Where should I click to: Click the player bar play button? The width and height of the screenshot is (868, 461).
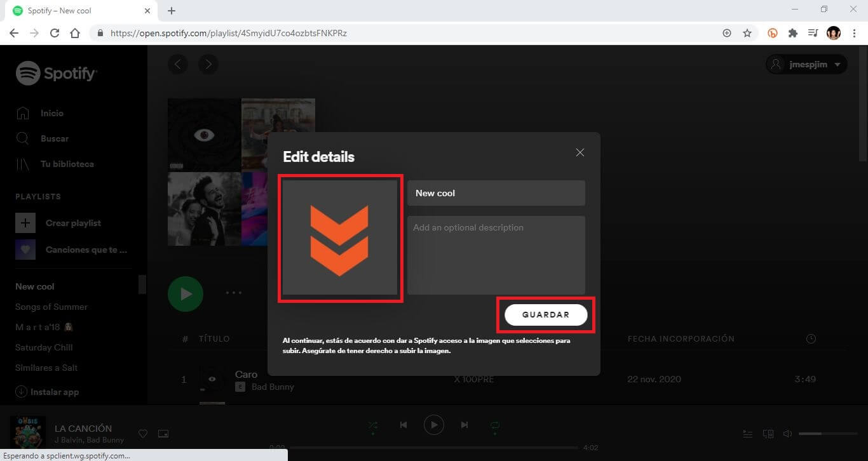[x=434, y=425]
